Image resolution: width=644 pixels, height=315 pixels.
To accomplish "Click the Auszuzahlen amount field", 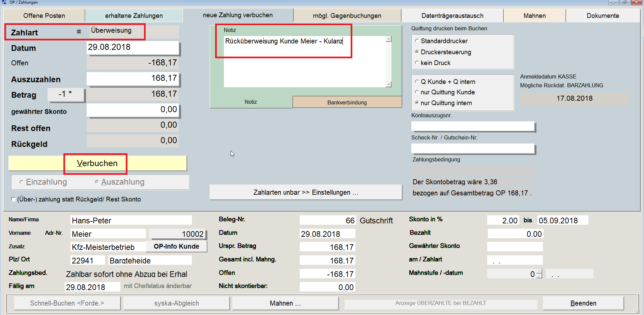I will click(x=133, y=78).
